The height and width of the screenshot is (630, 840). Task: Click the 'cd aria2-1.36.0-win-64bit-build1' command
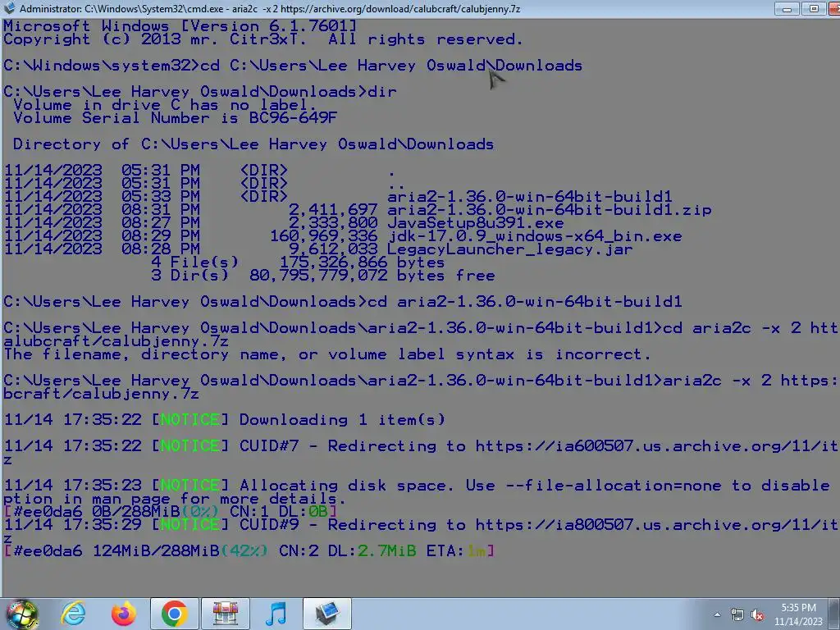(524, 302)
